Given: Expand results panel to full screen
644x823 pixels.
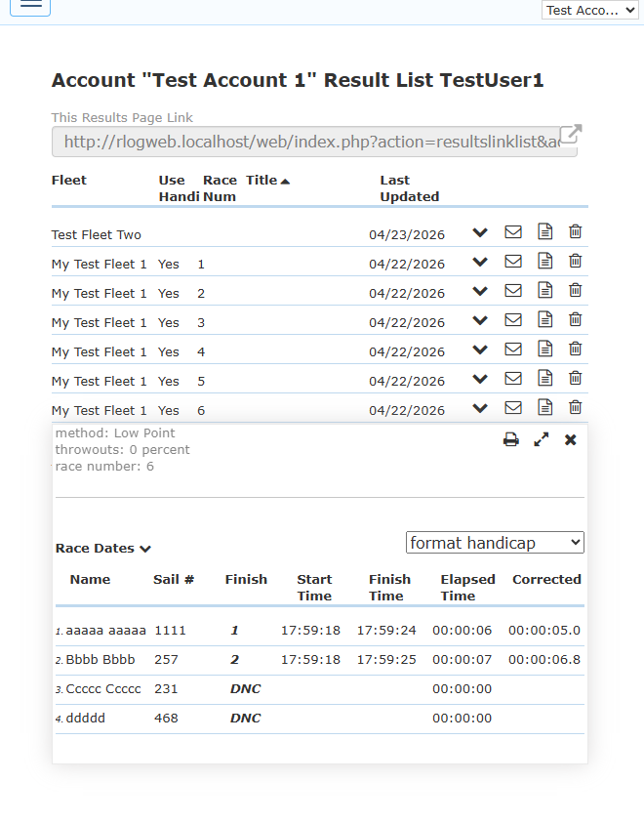Looking at the screenshot, I should coord(542,440).
